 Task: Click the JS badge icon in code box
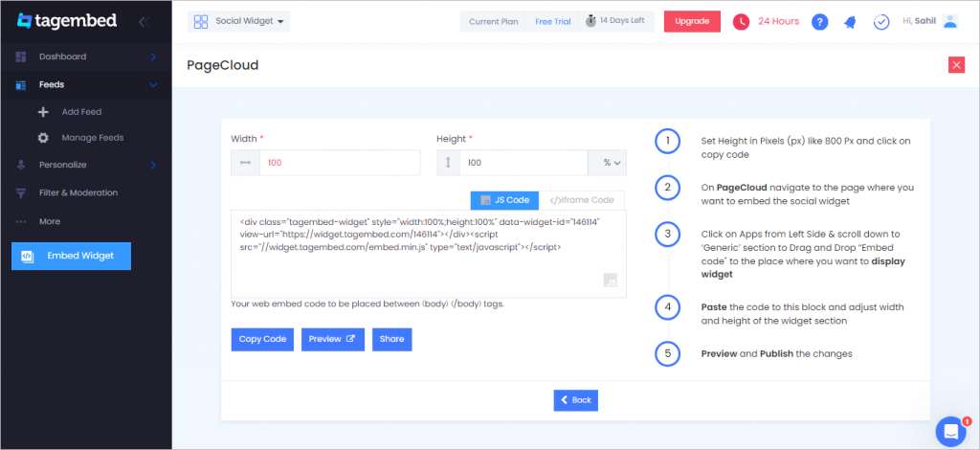pos(611,280)
